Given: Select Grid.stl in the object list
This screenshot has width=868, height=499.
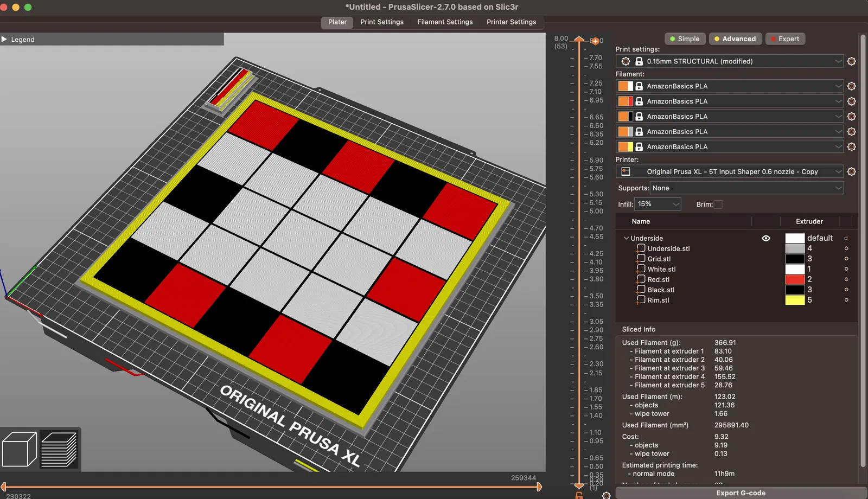Looking at the screenshot, I should 659,259.
